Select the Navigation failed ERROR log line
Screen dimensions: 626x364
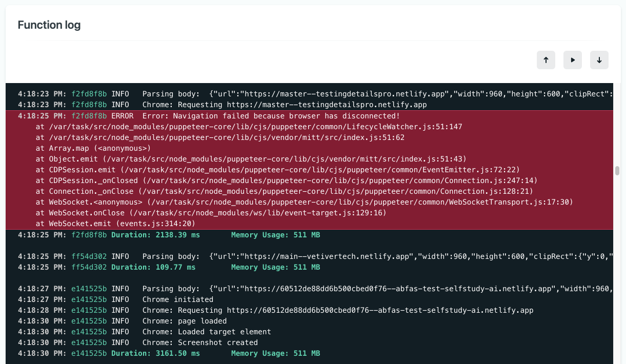[271, 116]
